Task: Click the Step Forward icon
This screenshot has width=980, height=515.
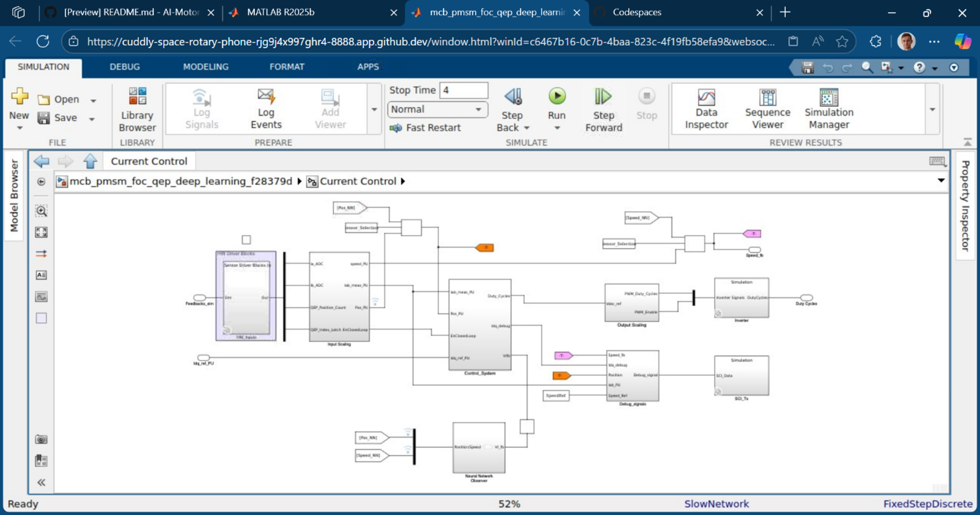Action: click(603, 97)
